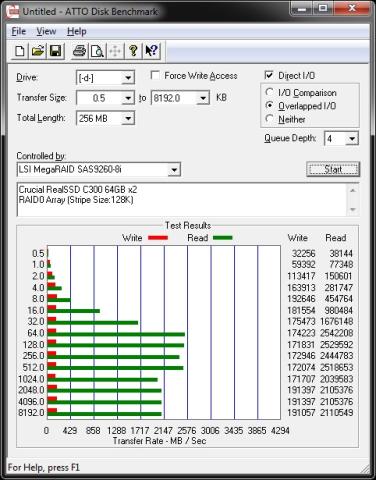Screen dimensions: 376x480
Task: Open Total Length 256 MB dropdown
Action: 128,118
